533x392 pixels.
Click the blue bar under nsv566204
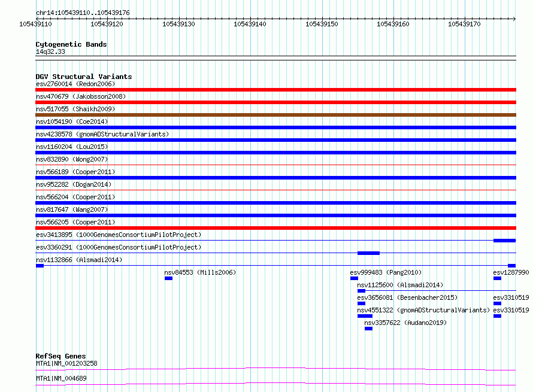click(x=275, y=203)
